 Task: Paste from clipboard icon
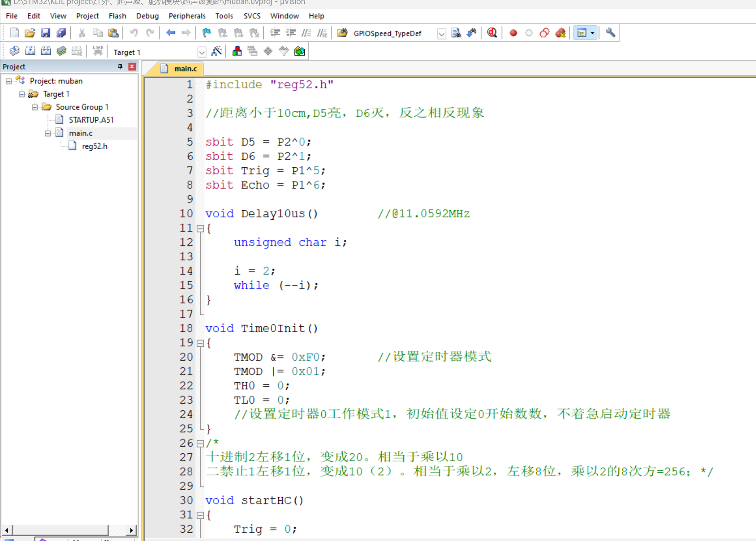[113, 33]
